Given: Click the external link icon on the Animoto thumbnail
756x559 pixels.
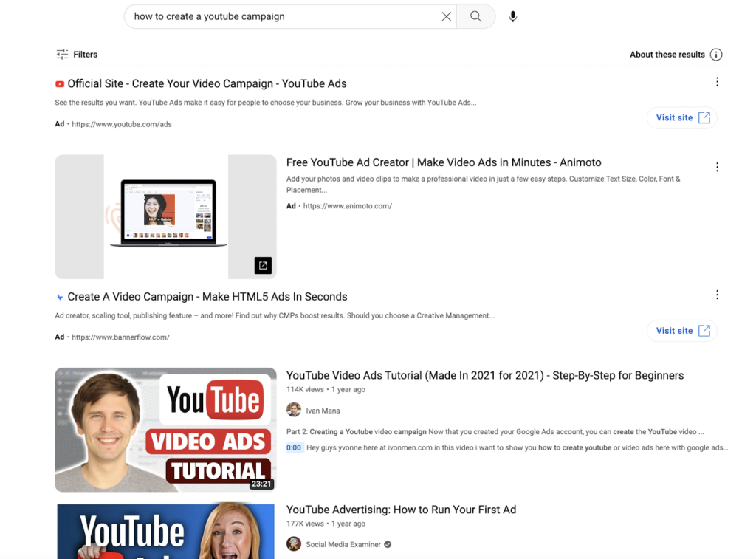Looking at the screenshot, I should point(263,265).
